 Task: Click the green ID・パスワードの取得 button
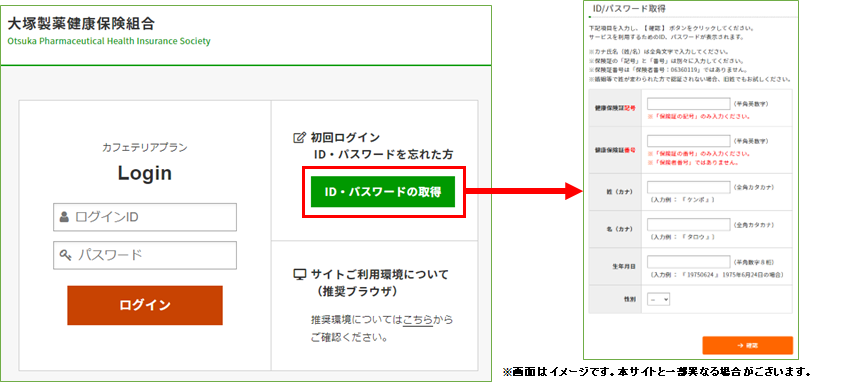pos(383,192)
